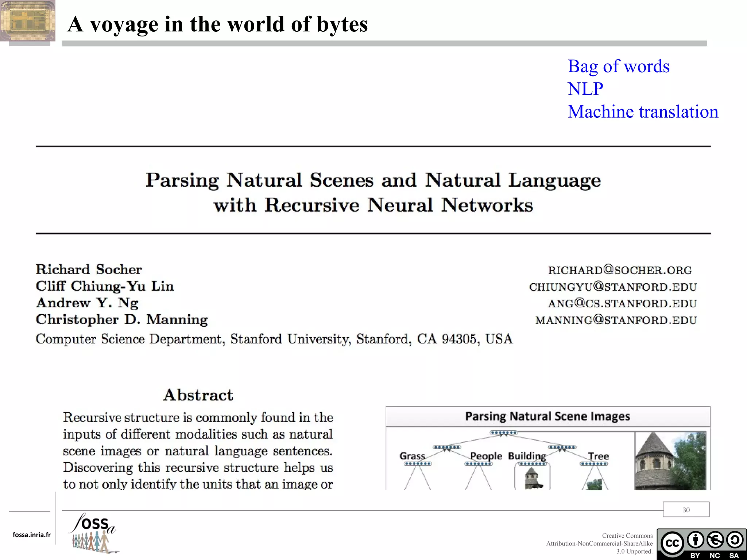Click the 'Building' label in the figure
Screen dimensions: 747x560
(x=527, y=456)
